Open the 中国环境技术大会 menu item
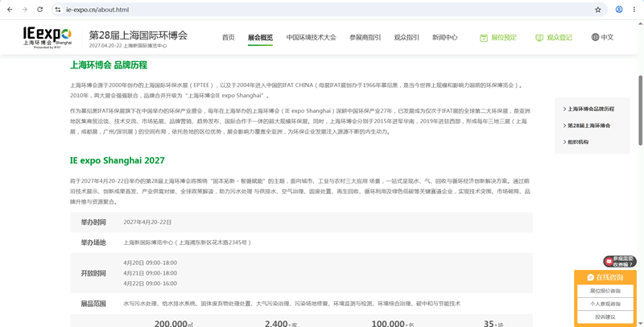Image resolution: width=644 pixels, height=327 pixels. coord(311,37)
